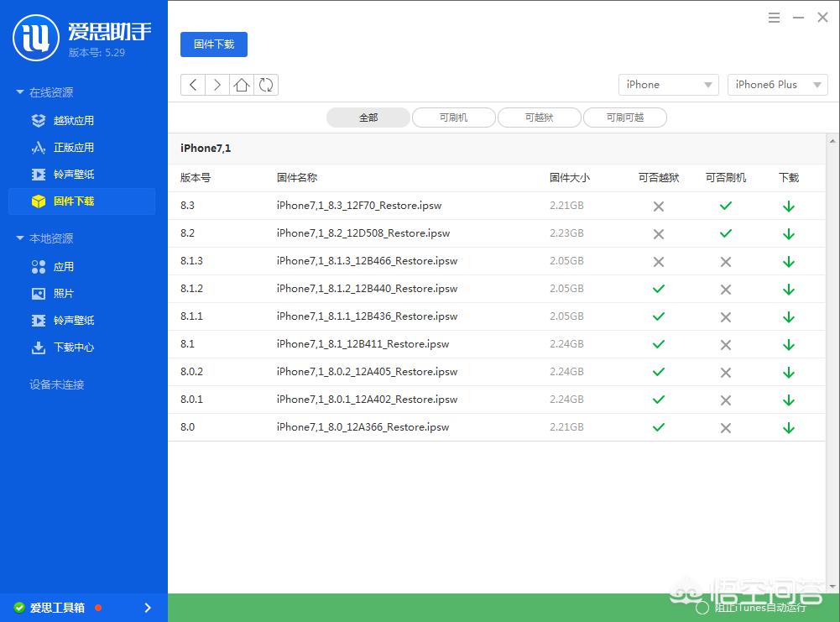Switch to the 可越狱 filter tab
The height and width of the screenshot is (622, 840).
[540, 118]
